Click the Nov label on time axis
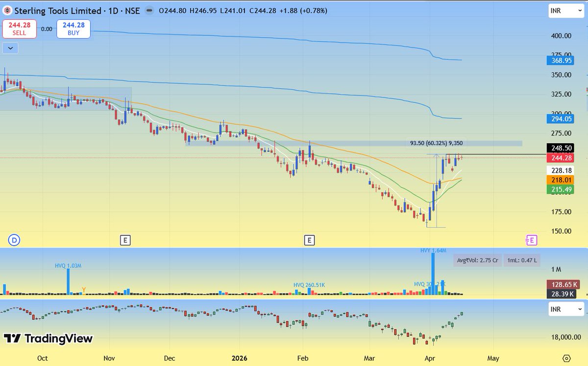588x366 pixels. click(x=109, y=358)
